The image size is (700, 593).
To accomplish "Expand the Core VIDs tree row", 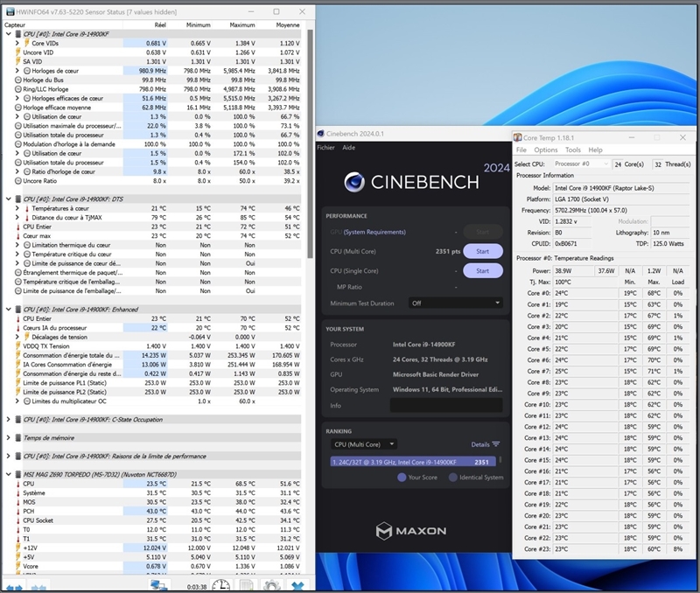I will click(18, 43).
